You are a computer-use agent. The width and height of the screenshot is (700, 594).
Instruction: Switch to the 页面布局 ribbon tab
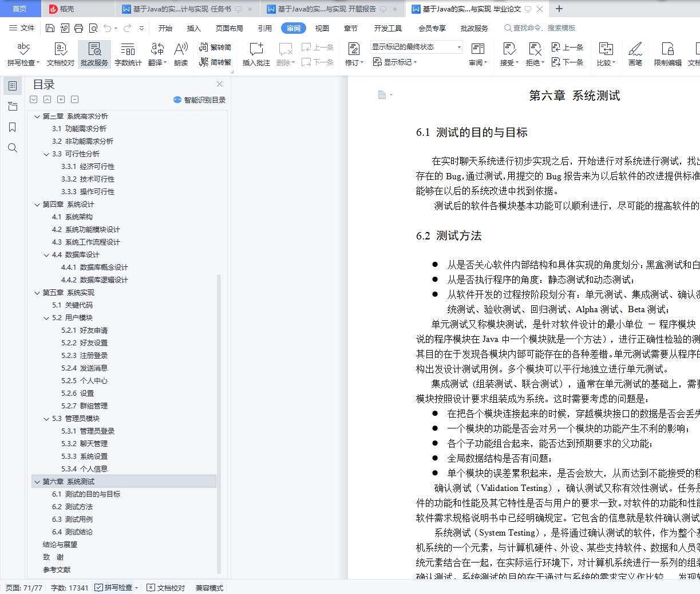[x=230, y=28]
